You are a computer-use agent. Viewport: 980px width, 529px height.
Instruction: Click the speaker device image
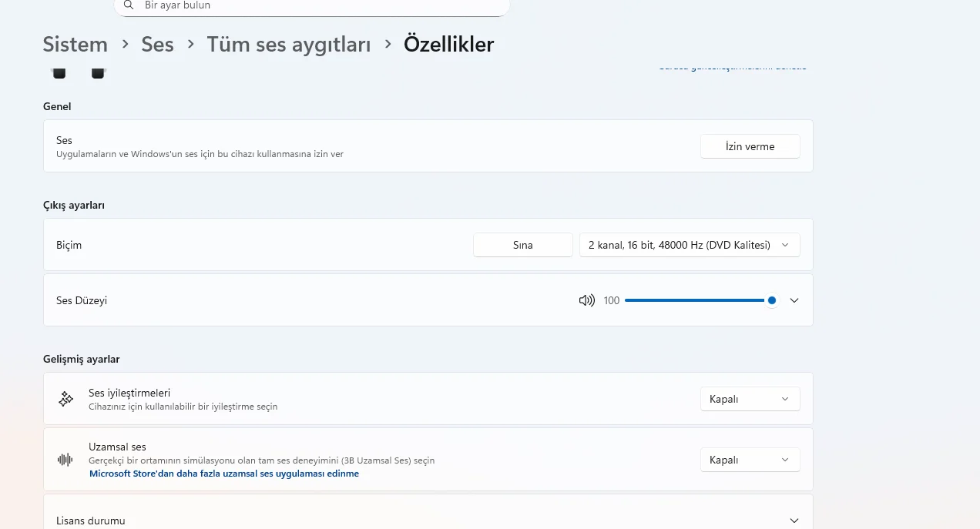tap(78, 72)
